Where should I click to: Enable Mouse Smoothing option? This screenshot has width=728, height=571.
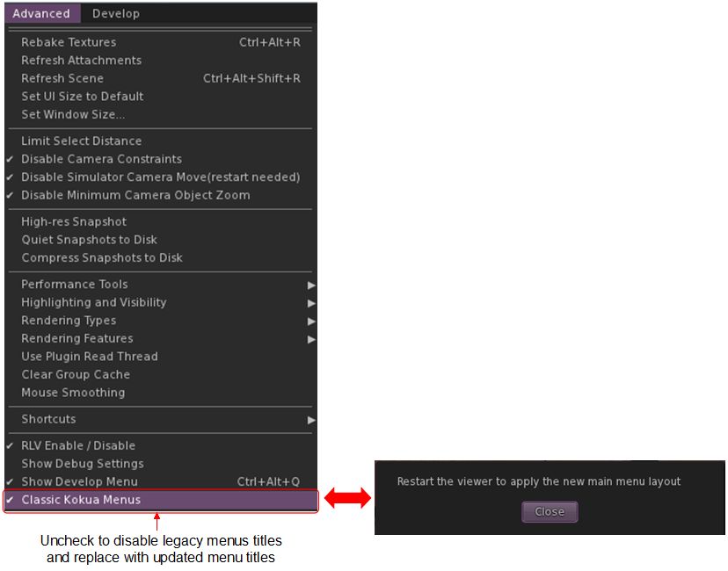pos(73,393)
